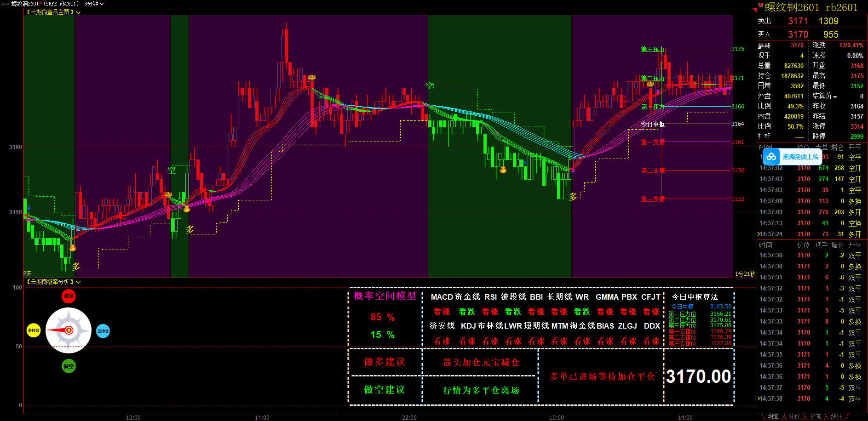
Task: Click the 14:37:38 latest tick row
Action: [812, 399]
